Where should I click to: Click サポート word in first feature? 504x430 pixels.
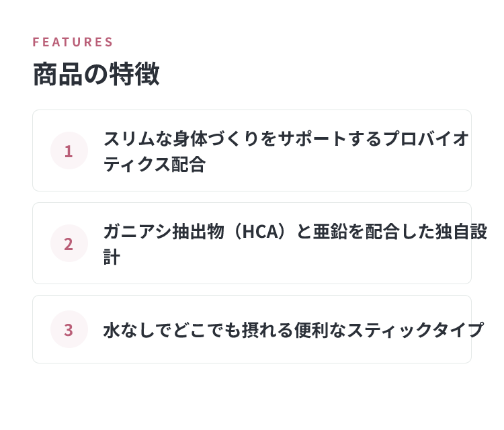tap(312, 139)
